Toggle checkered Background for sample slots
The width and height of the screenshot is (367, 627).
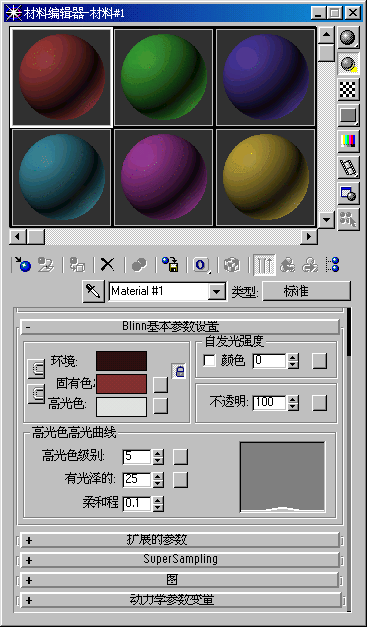348,90
